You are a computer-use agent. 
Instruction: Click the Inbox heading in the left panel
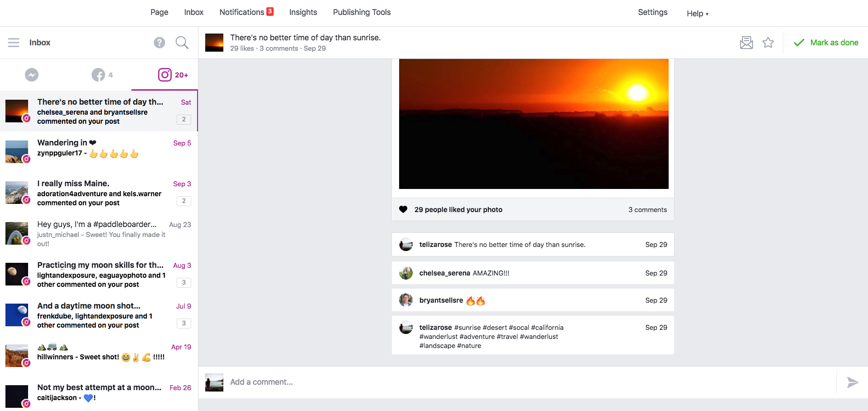(x=40, y=43)
